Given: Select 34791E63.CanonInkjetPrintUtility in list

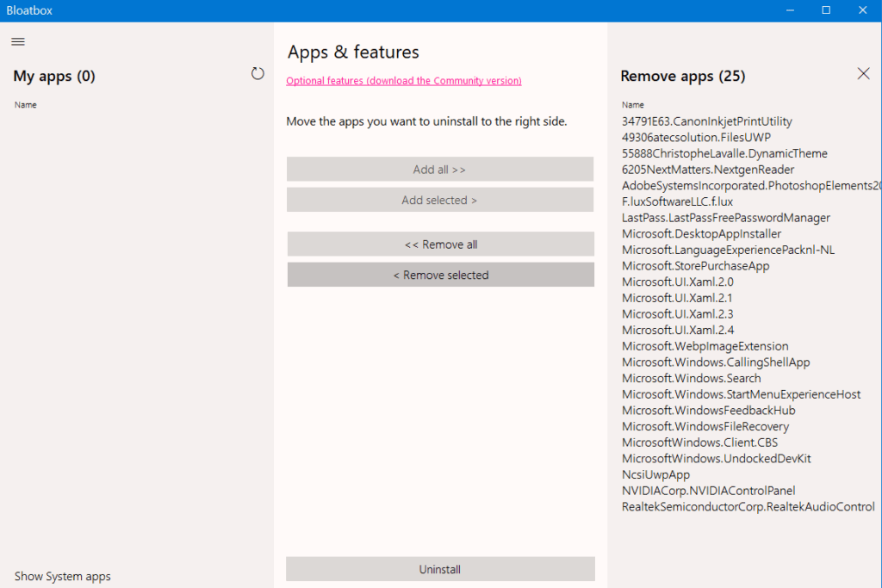Looking at the screenshot, I should (706, 121).
